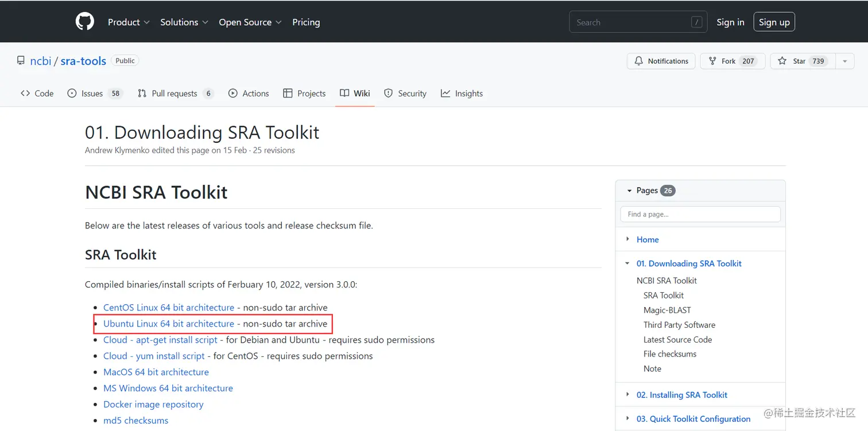
Task: Click the Sign up button
Action: [x=774, y=22]
